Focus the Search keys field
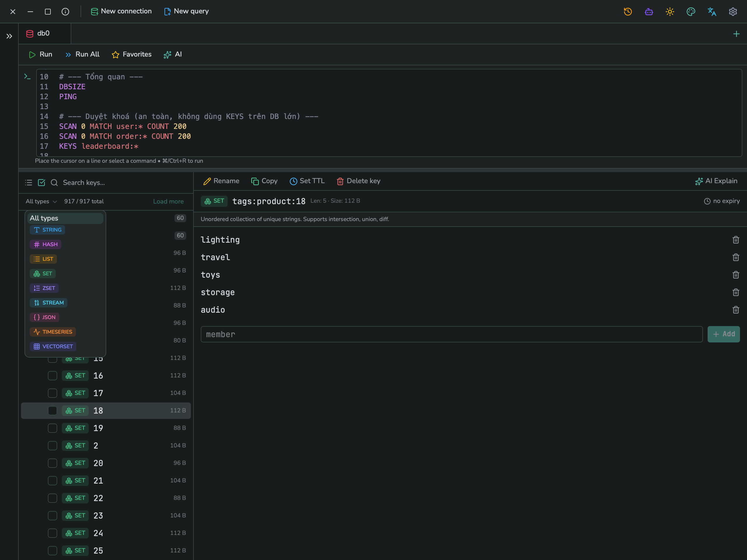This screenshot has width=747, height=560. (x=125, y=183)
